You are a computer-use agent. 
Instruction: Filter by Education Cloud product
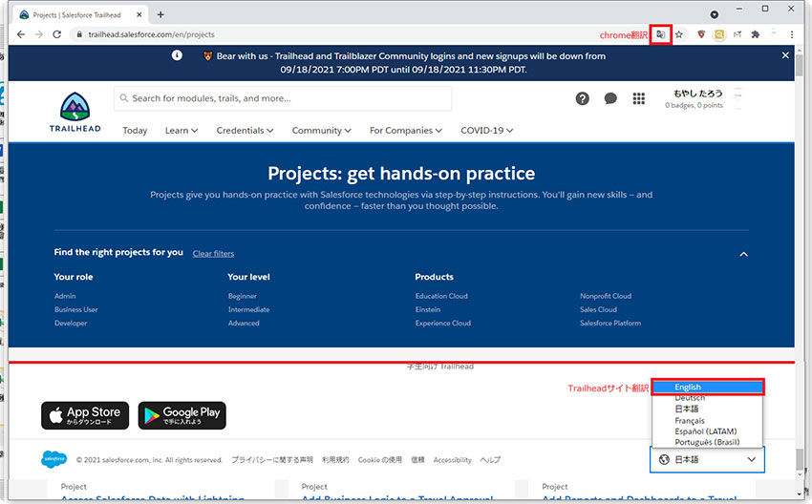(441, 296)
